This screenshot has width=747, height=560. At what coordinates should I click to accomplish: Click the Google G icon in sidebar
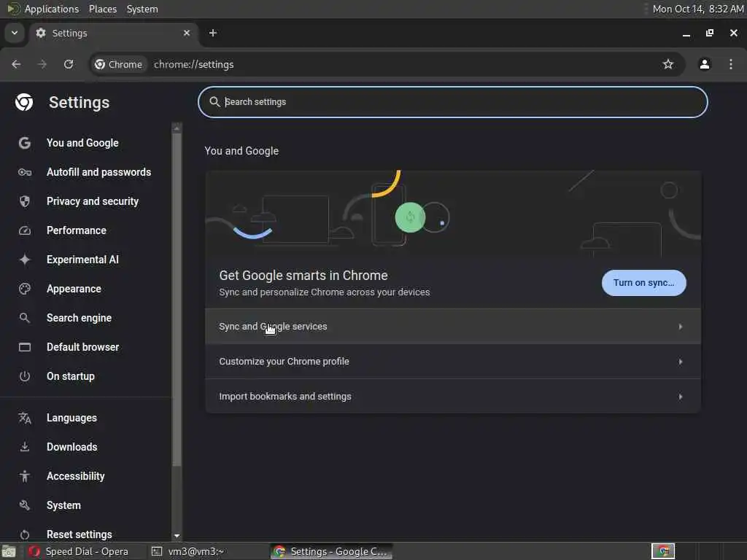point(25,143)
